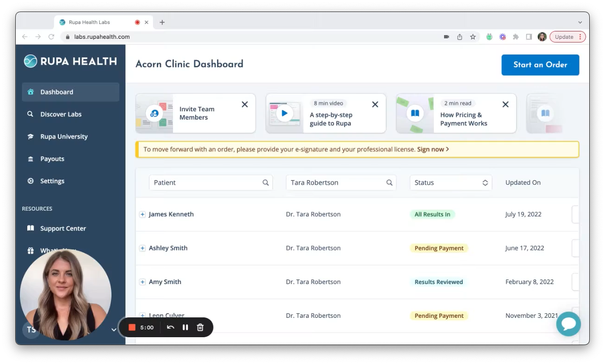
Task: Open the Status filter dropdown
Action: click(x=451, y=182)
